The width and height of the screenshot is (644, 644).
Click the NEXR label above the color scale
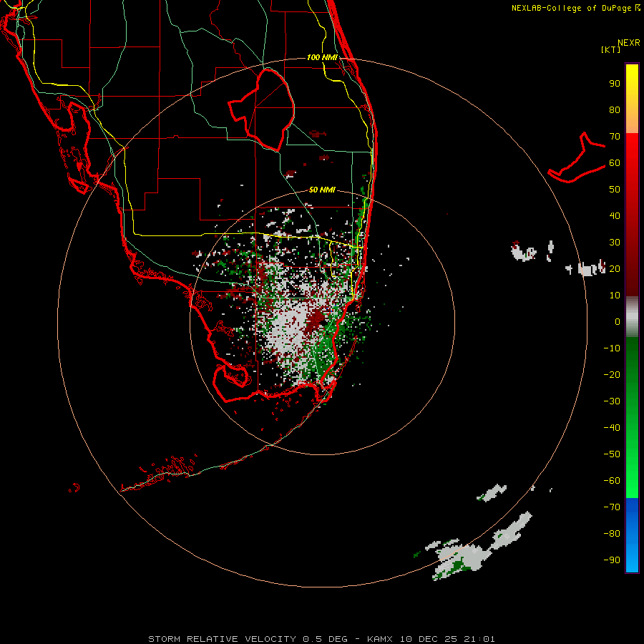629,43
